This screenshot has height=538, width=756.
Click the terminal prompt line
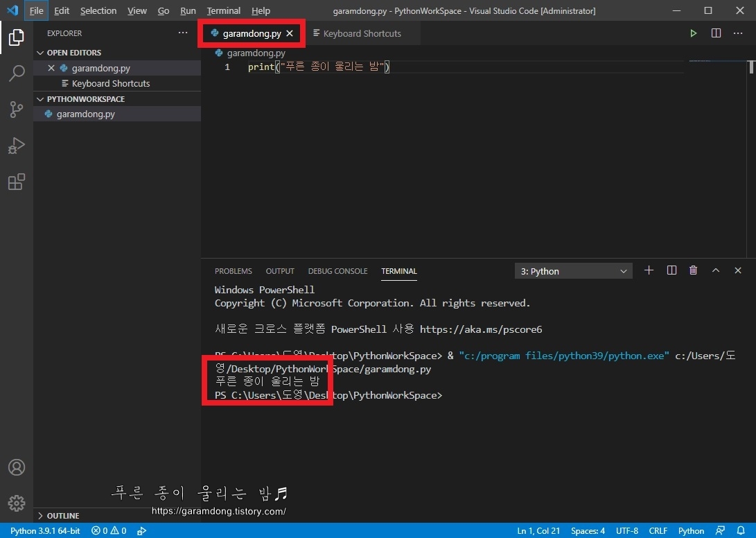coord(328,395)
